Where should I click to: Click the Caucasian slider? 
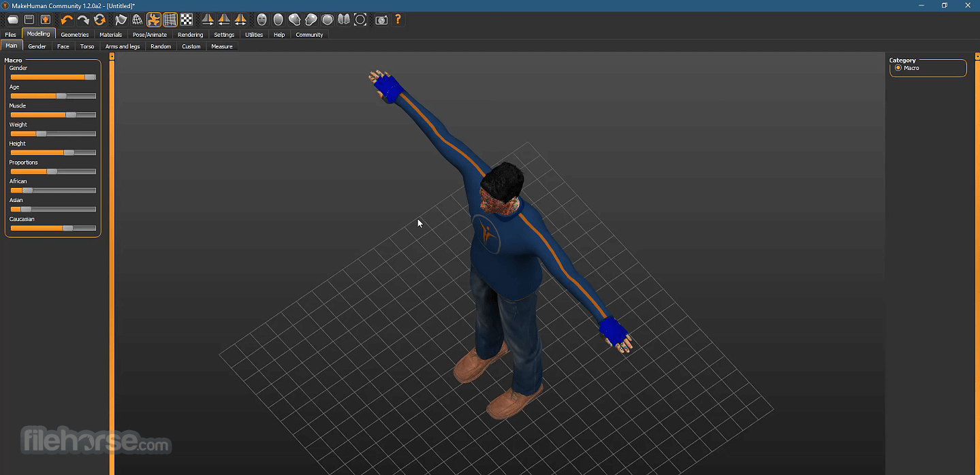pos(53,228)
